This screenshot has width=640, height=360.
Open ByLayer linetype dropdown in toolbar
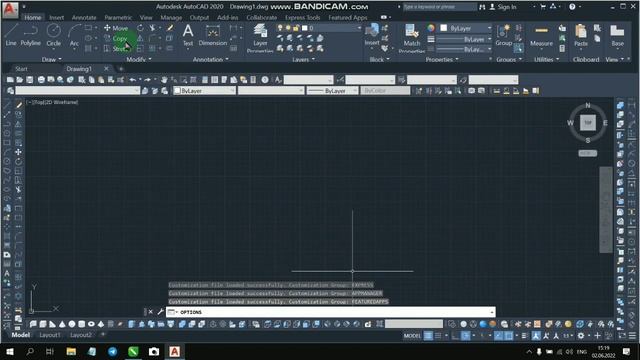[x=332, y=91]
